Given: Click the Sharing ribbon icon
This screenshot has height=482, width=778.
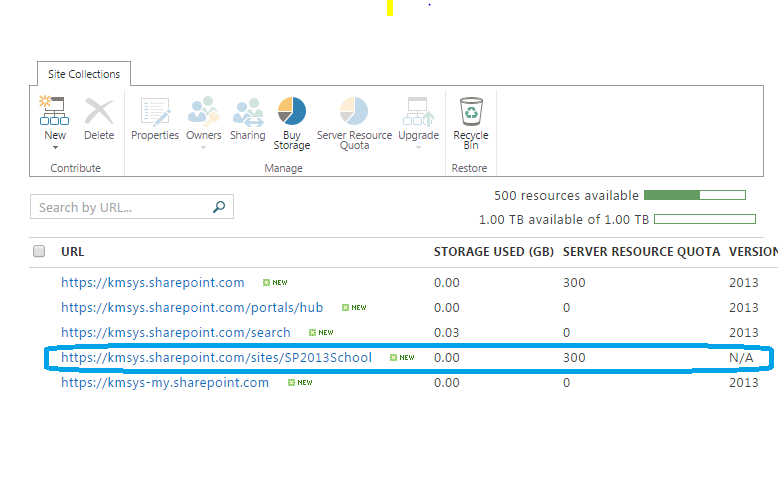Looking at the screenshot, I should [x=248, y=111].
